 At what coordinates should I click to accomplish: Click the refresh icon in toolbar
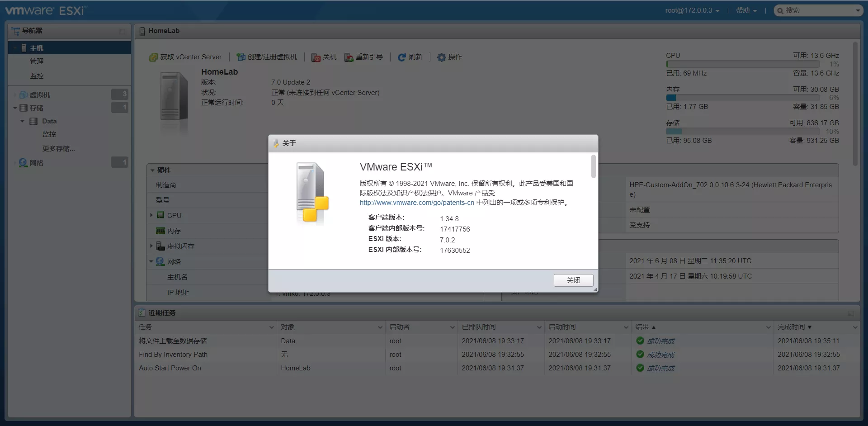[x=401, y=57]
